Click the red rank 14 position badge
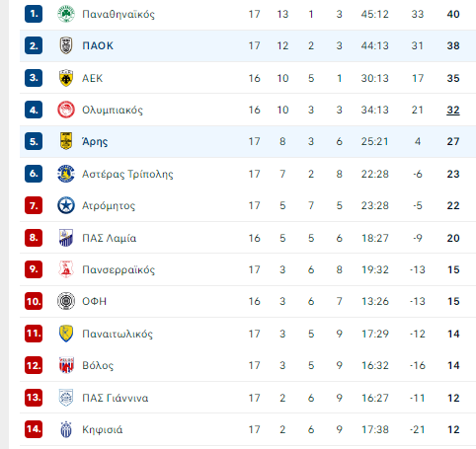The height and width of the screenshot is (449, 476). coord(34,429)
